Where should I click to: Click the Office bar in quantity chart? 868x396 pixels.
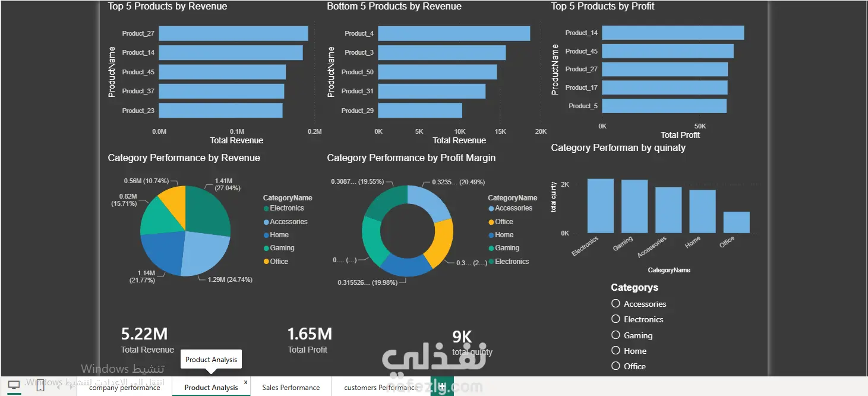tap(736, 222)
